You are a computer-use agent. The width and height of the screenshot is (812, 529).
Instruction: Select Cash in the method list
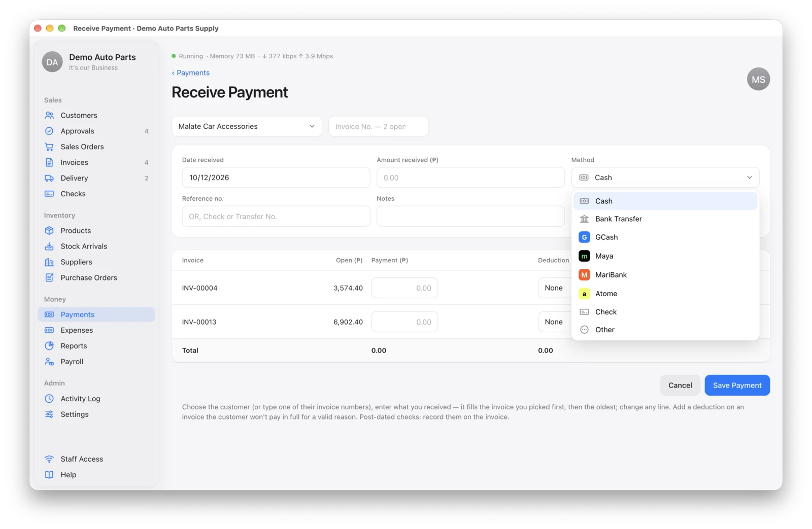pos(665,201)
